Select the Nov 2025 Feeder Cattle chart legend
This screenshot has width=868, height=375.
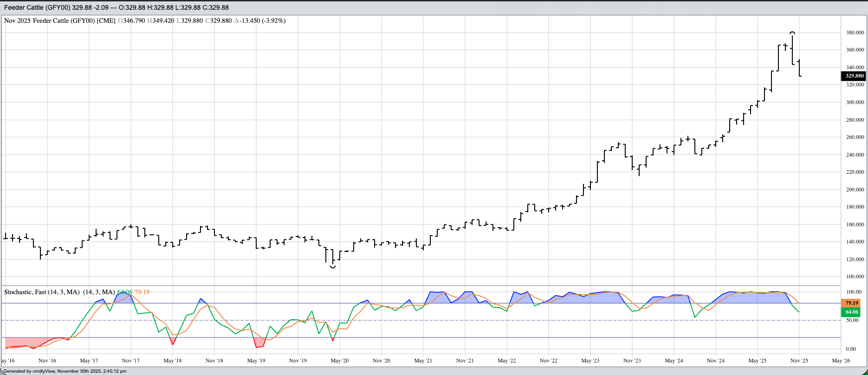[59, 21]
